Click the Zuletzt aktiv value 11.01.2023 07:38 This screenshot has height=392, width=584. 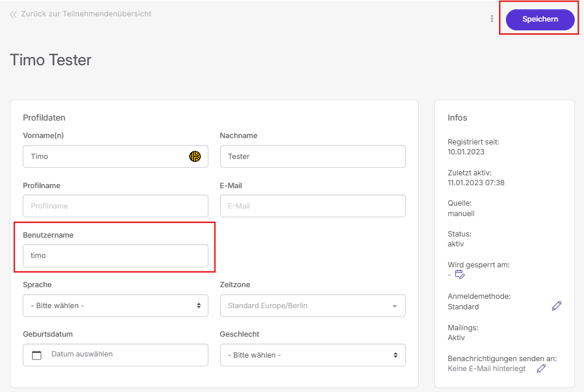pyautogui.click(x=476, y=182)
